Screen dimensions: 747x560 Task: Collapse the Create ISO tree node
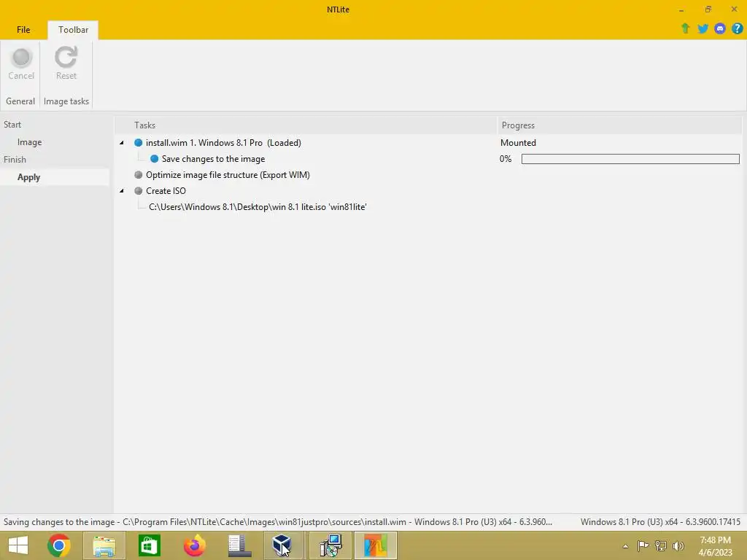coord(122,190)
